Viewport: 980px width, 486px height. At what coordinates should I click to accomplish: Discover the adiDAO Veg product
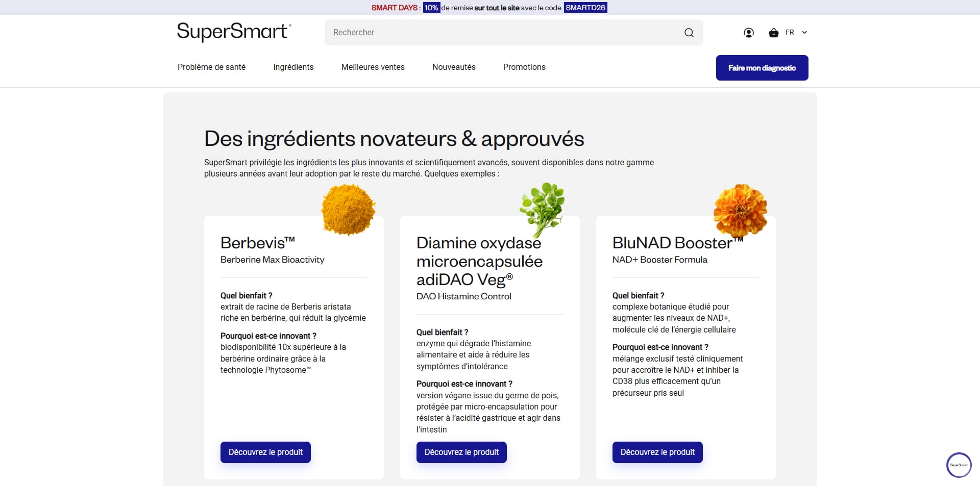click(461, 452)
